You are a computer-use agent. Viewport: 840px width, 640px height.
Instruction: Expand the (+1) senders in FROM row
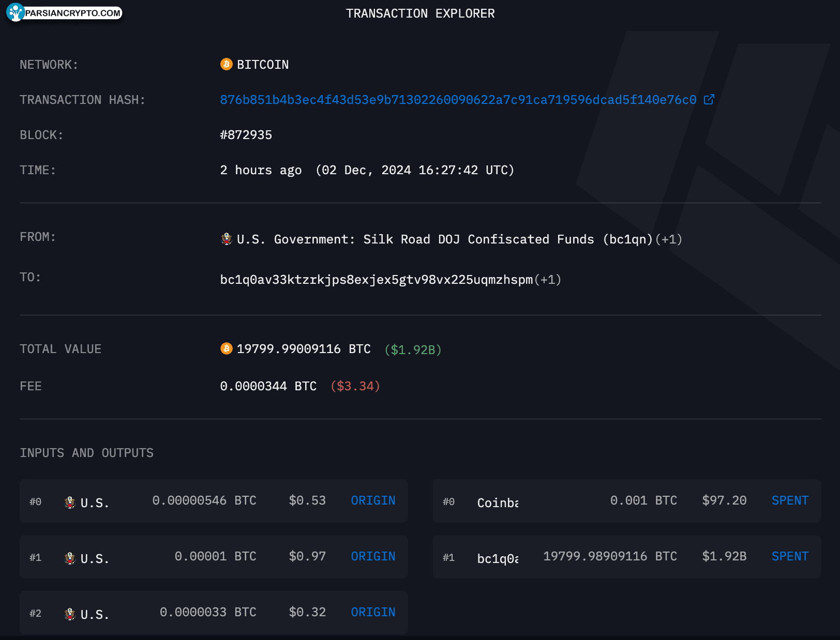669,239
